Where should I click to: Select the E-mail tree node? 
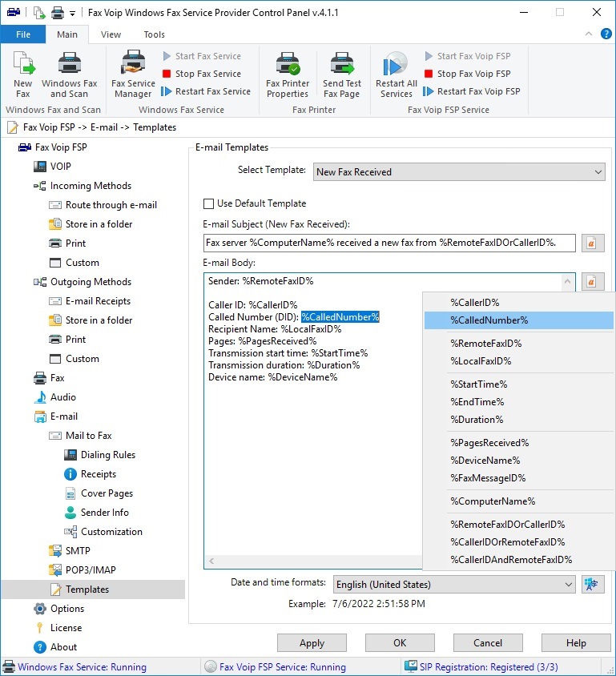(55, 416)
